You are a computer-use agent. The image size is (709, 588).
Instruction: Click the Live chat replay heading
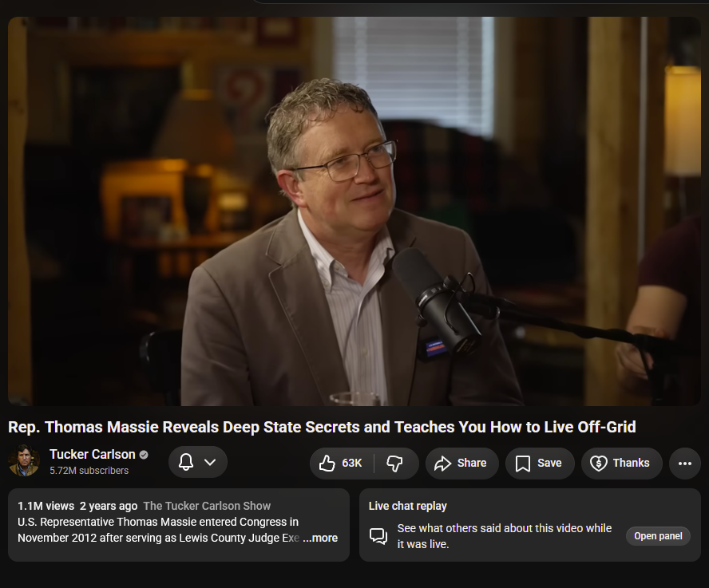(x=407, y=506)
